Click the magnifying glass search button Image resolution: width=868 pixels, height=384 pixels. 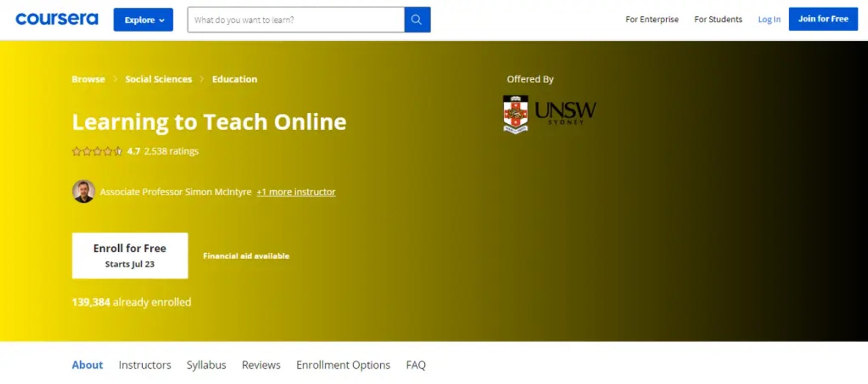(x=417, y=20)
